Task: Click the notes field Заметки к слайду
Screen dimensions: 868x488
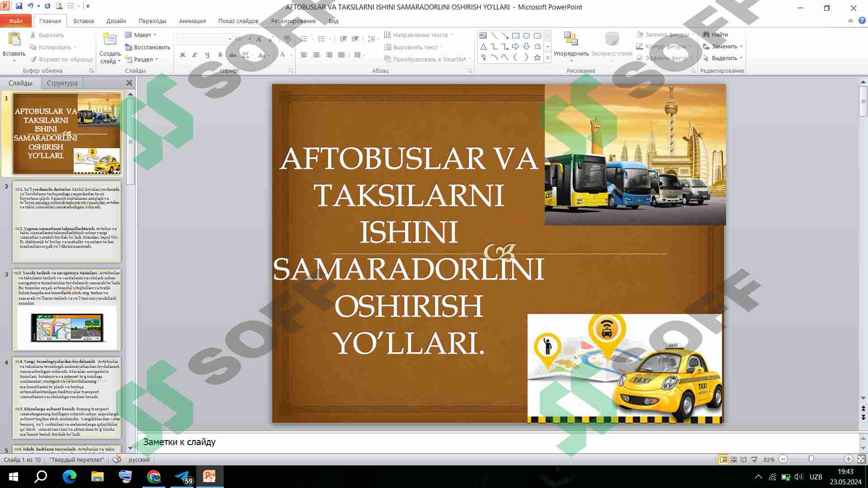Action: tap(498, 442)
